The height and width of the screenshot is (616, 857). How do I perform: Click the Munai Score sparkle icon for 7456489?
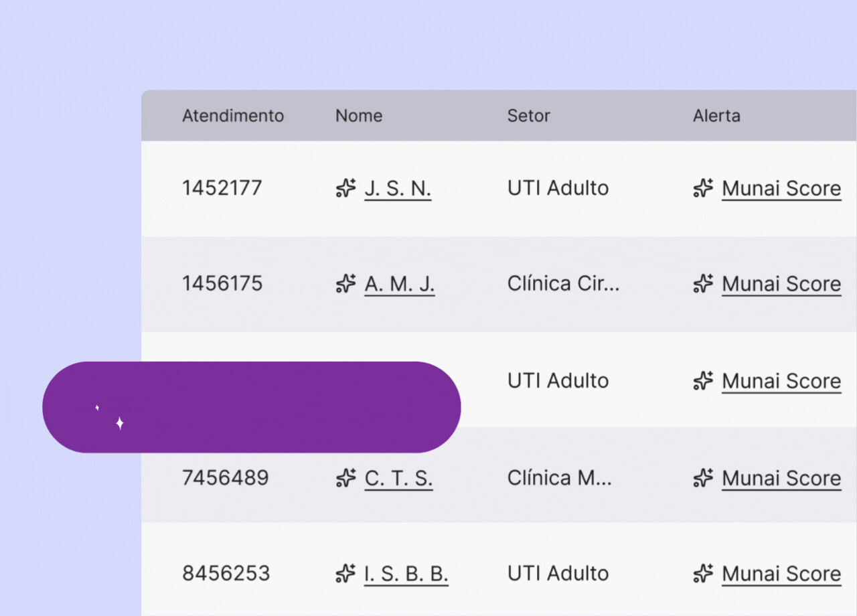(703, 478)
